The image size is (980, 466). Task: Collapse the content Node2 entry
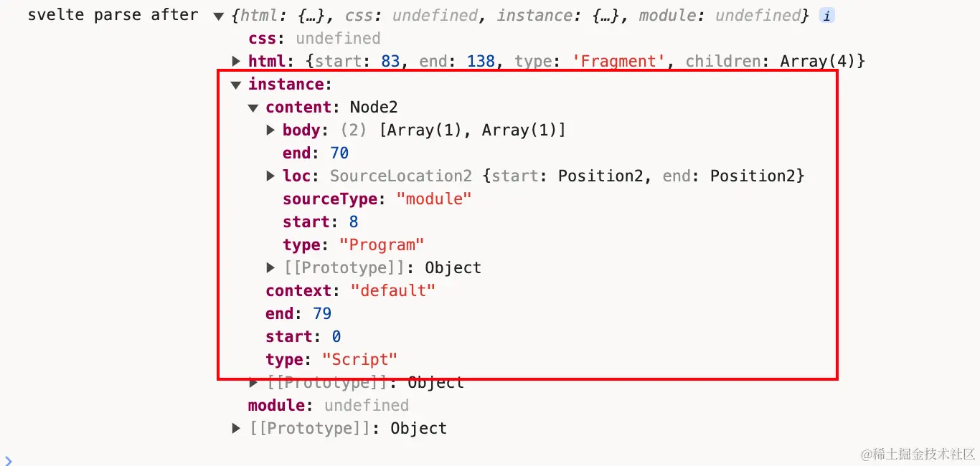coord(253,108)
